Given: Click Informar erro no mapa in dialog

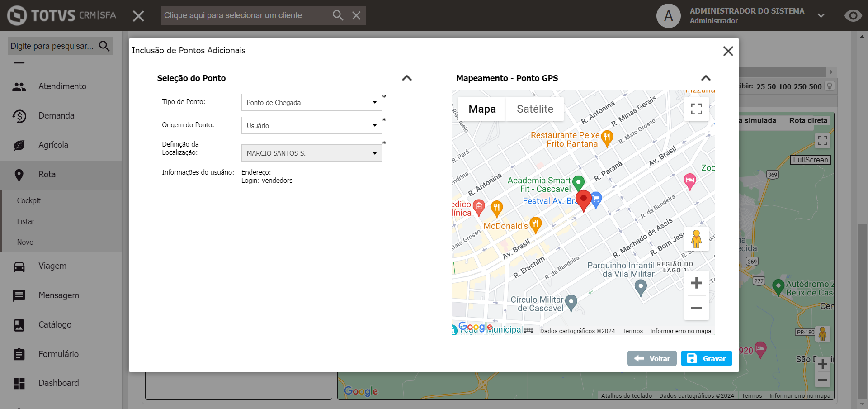Looking at the screenshot, I should click(680, 331).
